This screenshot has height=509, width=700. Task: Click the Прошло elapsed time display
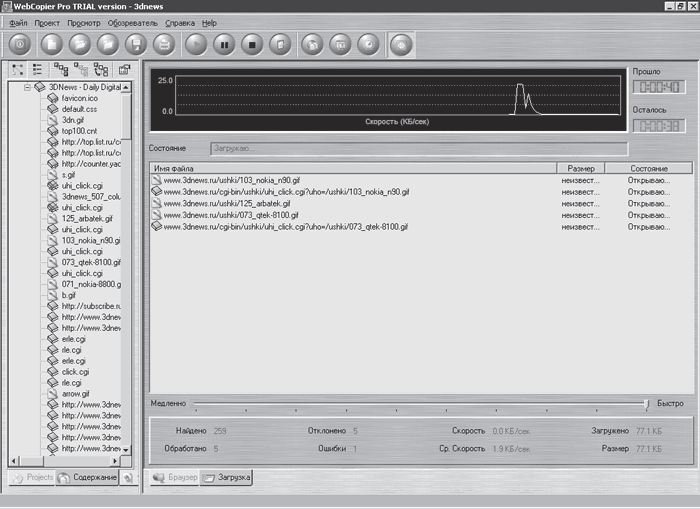tap(659, 87)
